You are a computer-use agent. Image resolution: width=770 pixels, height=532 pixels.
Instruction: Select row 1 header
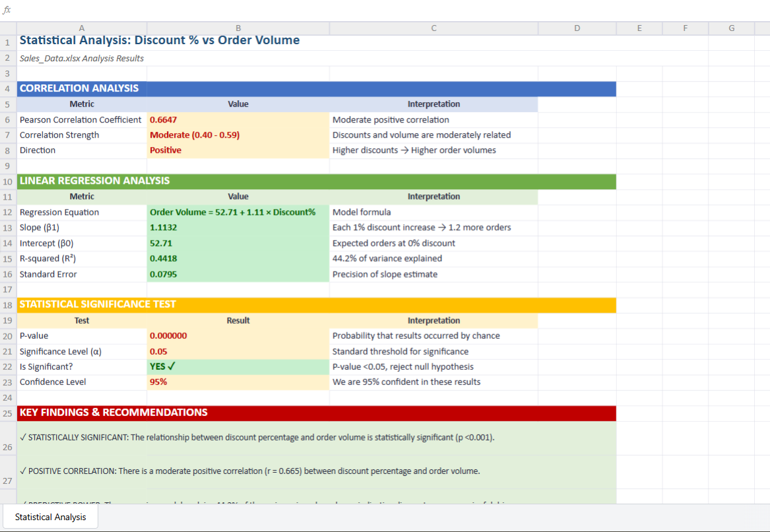[x=7, y=42]
